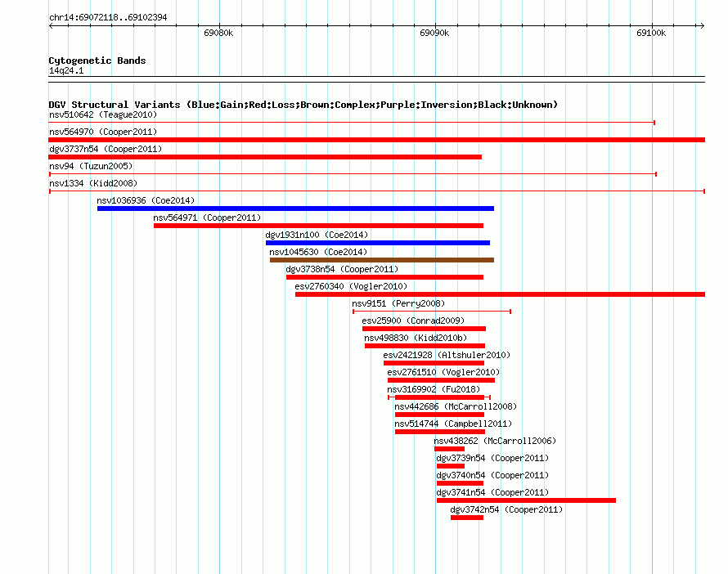Select the blue nsv1036936 (Coe2014) gain bar

click(x=296, y=209)
